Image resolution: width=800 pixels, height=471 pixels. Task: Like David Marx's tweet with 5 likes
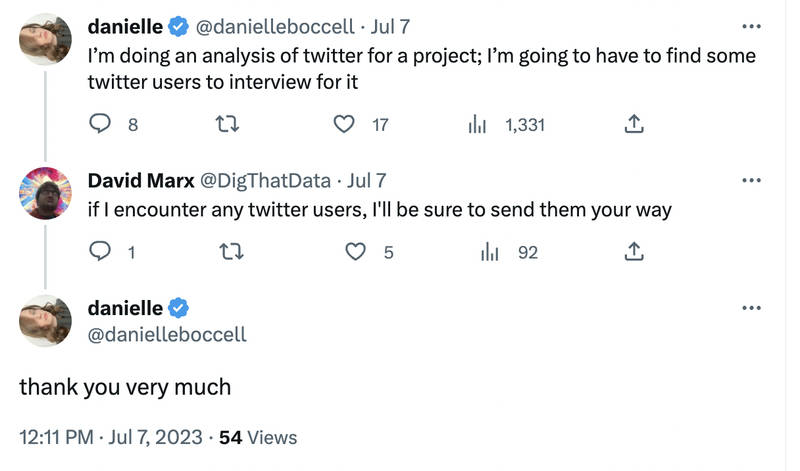point(355,252)
